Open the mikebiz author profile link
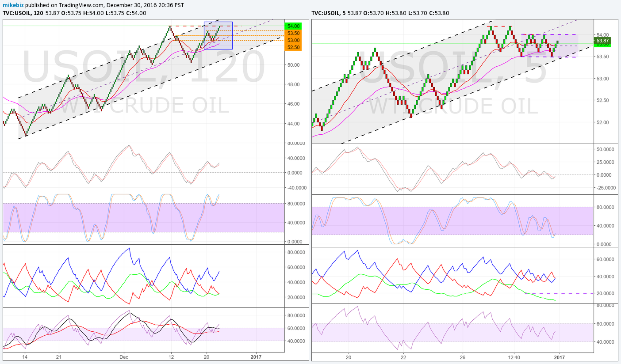Image resolution: width=621 pixels, height=364 pixels. click(13, 5)
